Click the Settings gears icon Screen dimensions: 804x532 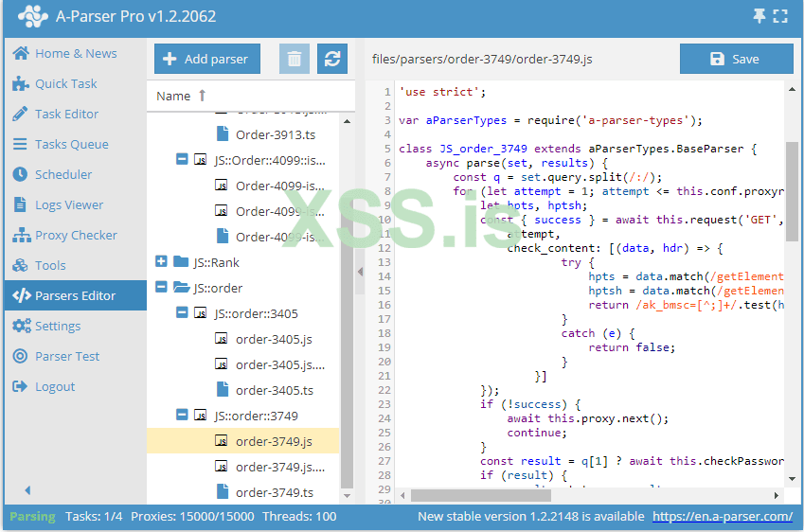tap(21, 326)
